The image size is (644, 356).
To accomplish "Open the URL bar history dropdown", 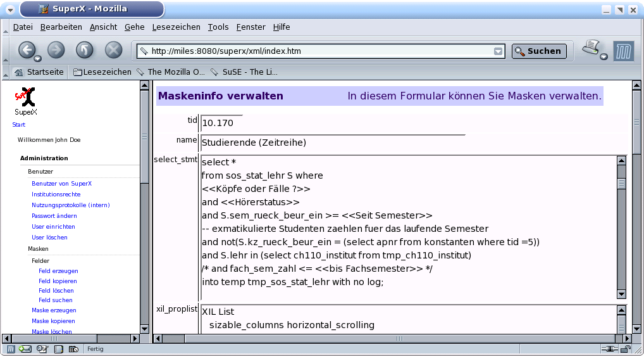I will coord(498,51).
